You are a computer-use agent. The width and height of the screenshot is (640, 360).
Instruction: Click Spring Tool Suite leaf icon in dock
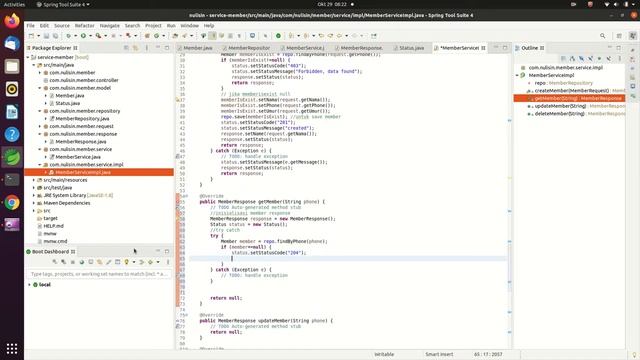coord(12,157)
